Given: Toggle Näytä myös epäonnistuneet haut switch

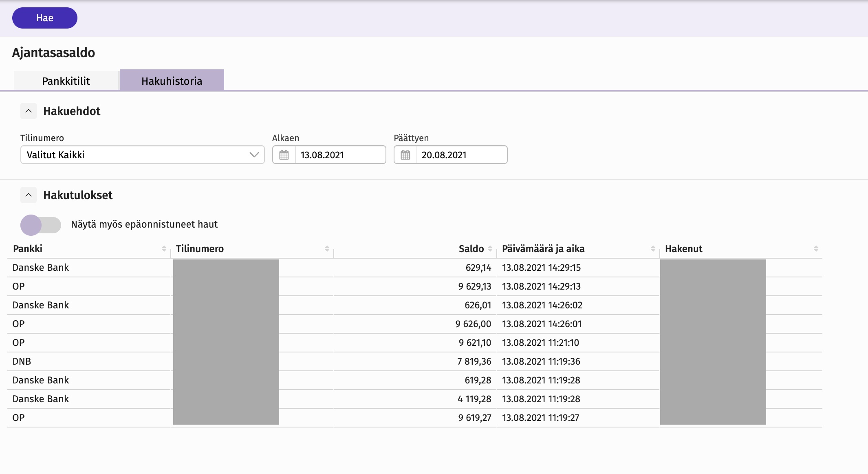Looking at the screenshot, I should (x=41, y=225).
